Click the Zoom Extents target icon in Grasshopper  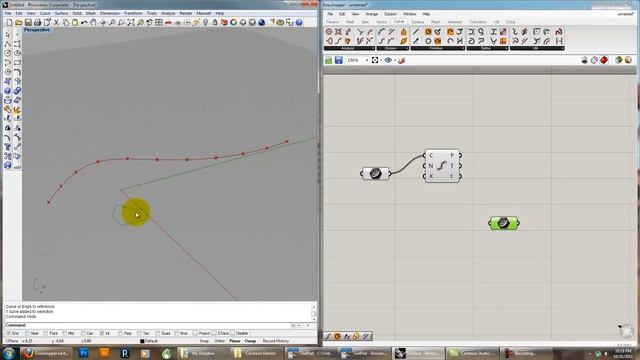375,60
